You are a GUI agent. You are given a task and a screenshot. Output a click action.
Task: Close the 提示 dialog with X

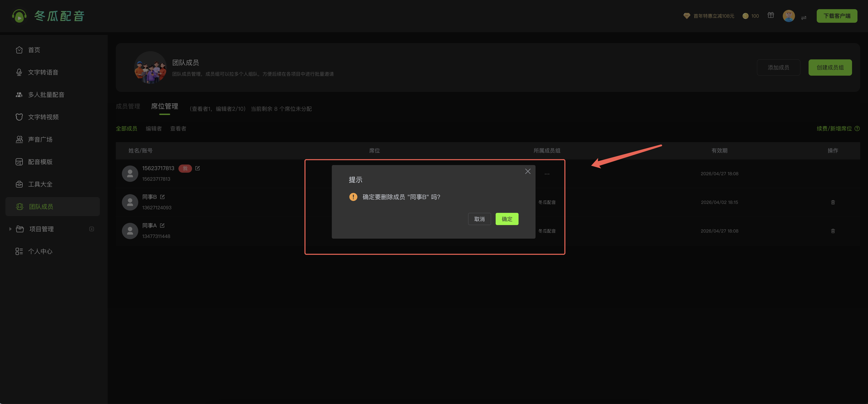coord(528,172)
